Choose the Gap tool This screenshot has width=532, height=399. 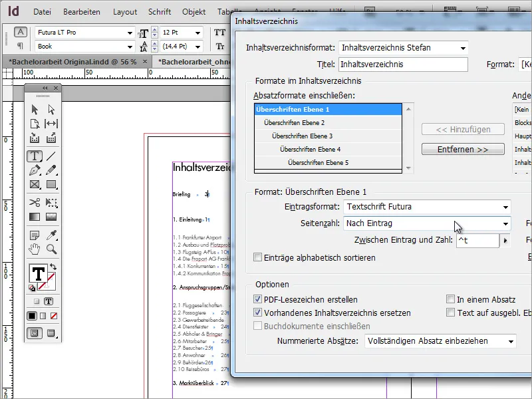pyautogui.click(x=51, y=124)
